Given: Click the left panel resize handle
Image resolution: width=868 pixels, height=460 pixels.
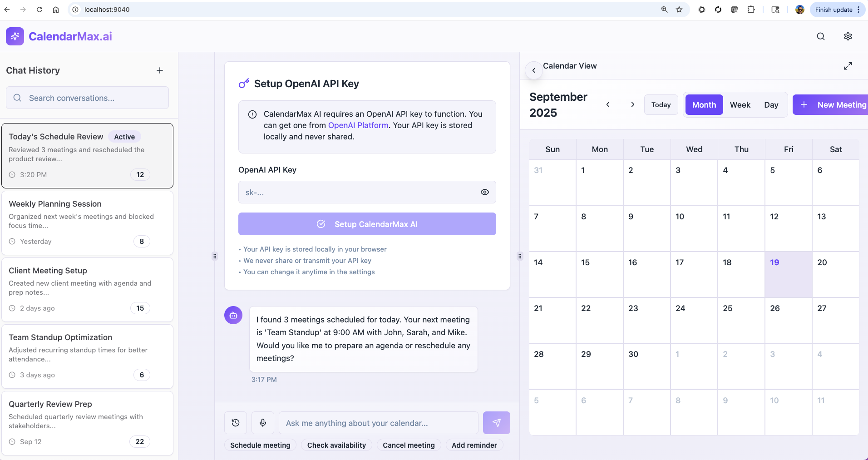Looking at the screenshot, I should point(215,256).
